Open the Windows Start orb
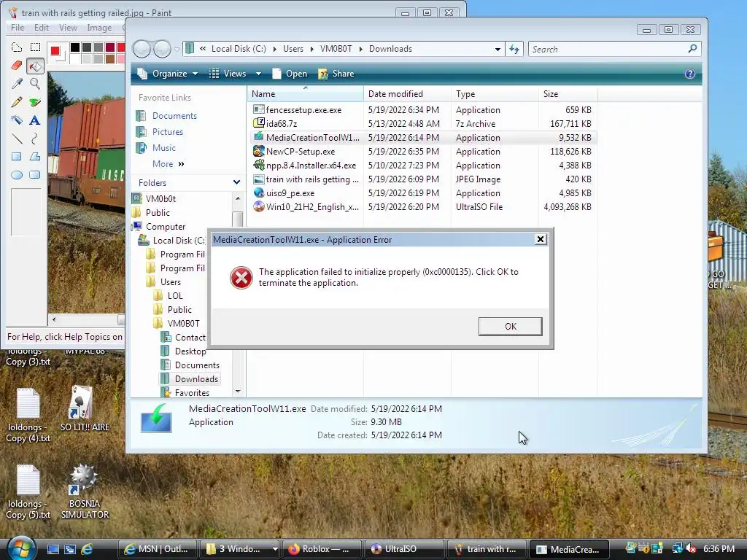Viewport: 747px width, 560px height. (21, 548)
